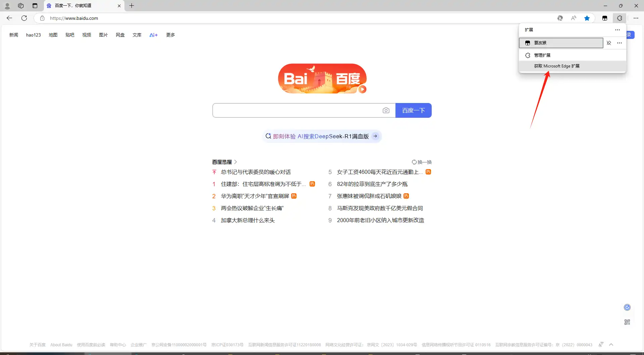Open Copilot via its swirl icon in toolbar

[x=560, y=18]
